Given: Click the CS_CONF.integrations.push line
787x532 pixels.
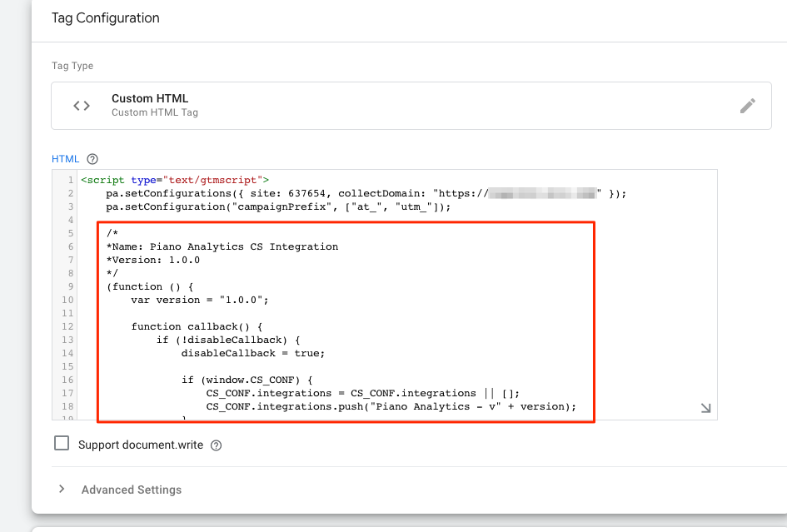Looking at the screenshot, I should (x=391, y=406).
